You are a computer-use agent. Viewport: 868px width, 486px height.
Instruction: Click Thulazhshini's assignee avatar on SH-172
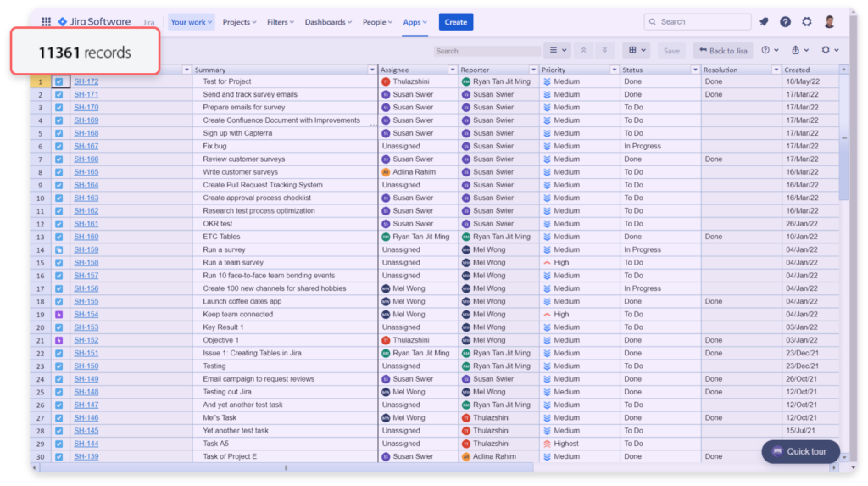tap(386, 81)
